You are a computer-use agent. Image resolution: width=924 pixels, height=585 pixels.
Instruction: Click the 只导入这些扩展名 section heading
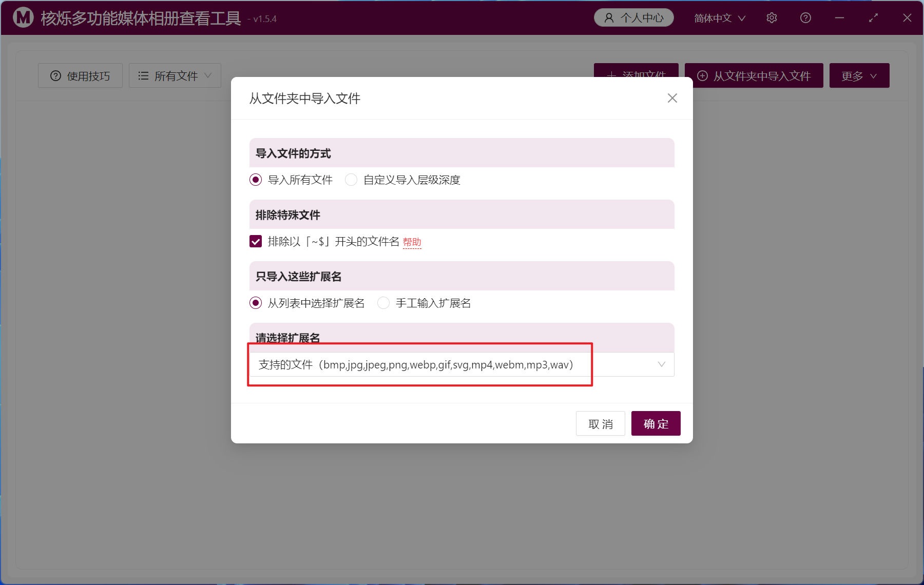[299, 277]
